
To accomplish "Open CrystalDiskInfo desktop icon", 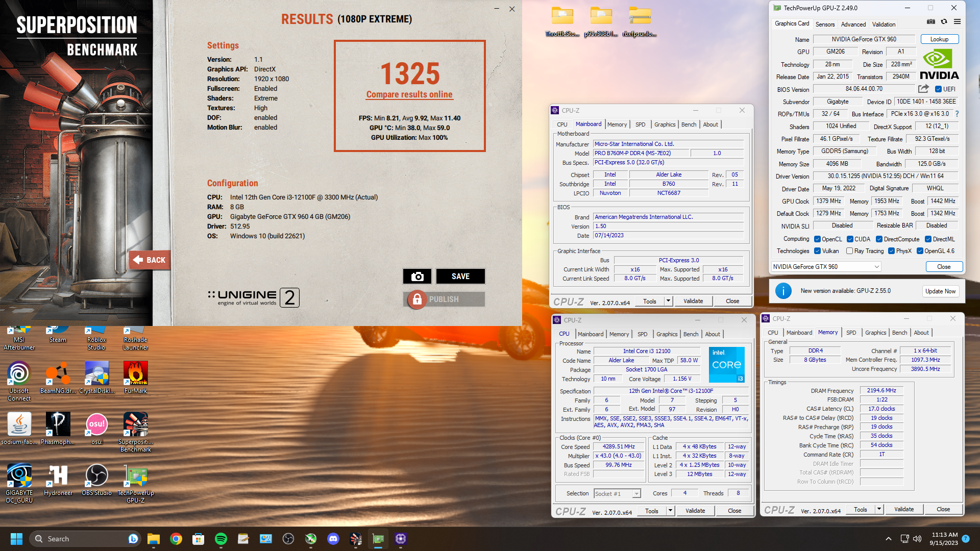I will (96, 378).
